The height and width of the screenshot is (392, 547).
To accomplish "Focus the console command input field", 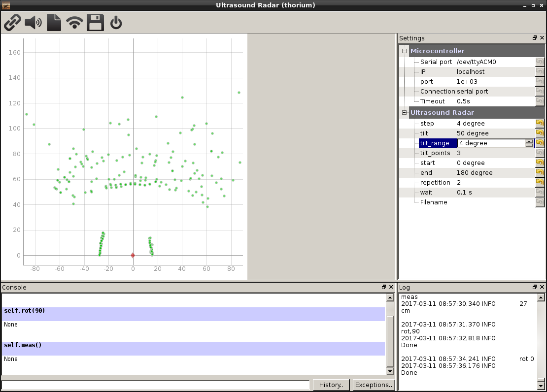I will (155, 385).
